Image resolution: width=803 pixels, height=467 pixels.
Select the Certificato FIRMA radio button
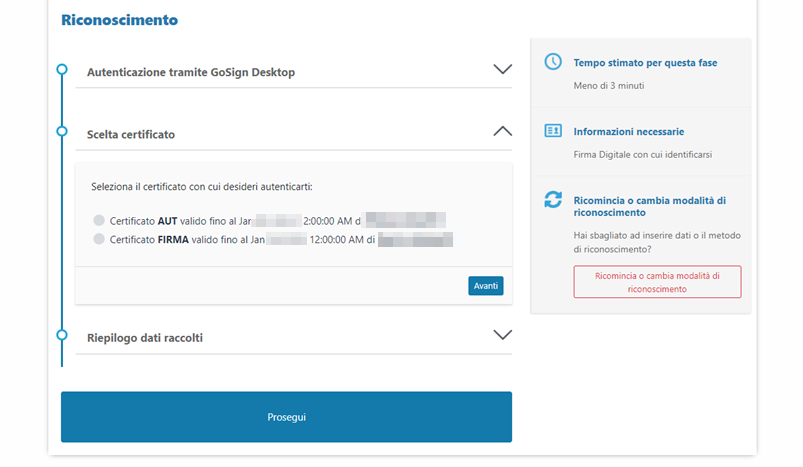(99, 239)
